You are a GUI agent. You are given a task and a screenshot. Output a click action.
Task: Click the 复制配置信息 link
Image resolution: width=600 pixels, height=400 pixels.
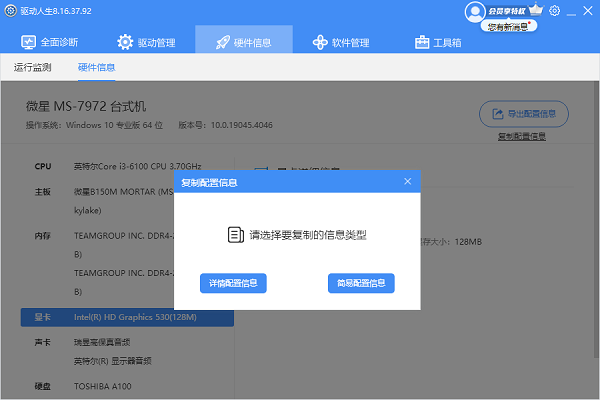click(x=521, y=135)
